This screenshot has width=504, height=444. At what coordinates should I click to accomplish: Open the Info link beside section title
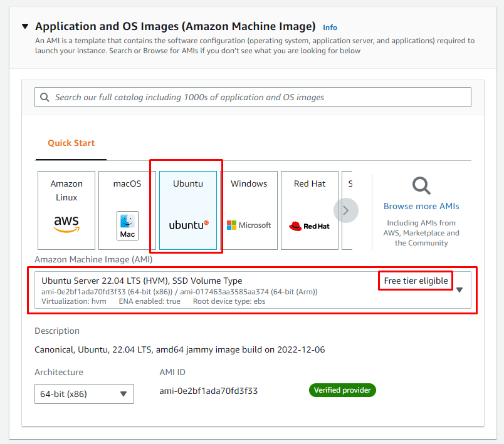(330, 28)
